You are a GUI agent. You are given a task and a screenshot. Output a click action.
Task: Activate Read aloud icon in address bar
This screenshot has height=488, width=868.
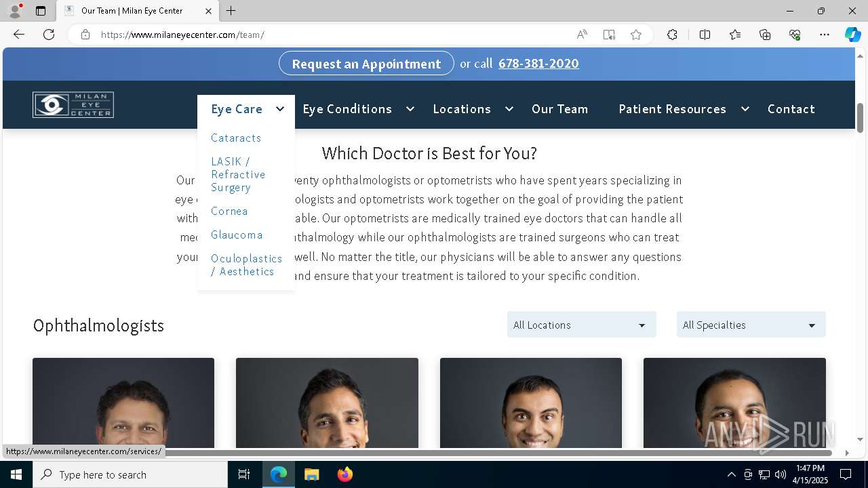582,35
